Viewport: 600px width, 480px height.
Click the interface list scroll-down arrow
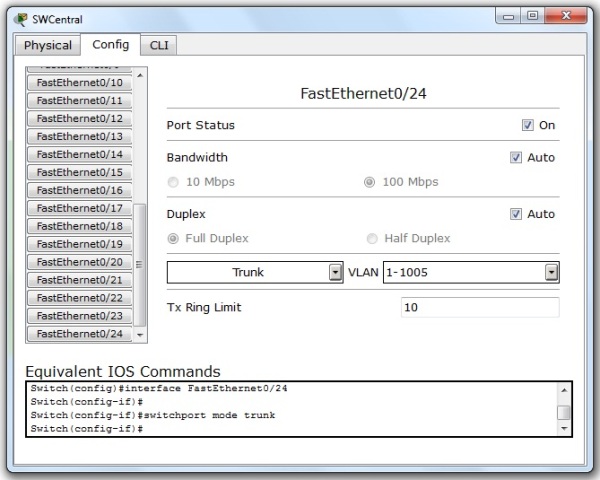tap(140, 335)
